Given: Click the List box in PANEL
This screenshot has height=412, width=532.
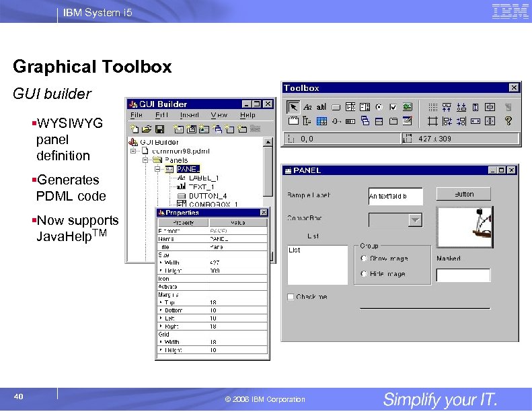Looking at the screenshot, I should [317, 265].
